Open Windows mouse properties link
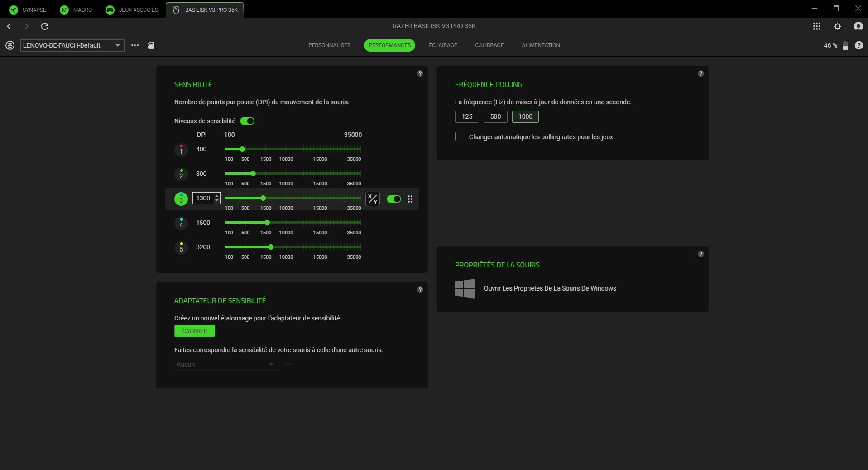Image resolution: width=868 pixels, height=470 pixels. coord(550,288)
